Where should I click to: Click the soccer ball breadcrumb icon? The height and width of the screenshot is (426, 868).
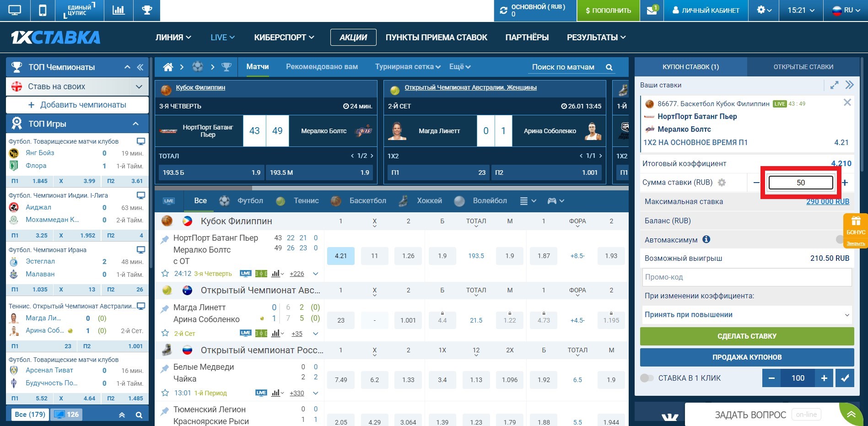point(198,67)
